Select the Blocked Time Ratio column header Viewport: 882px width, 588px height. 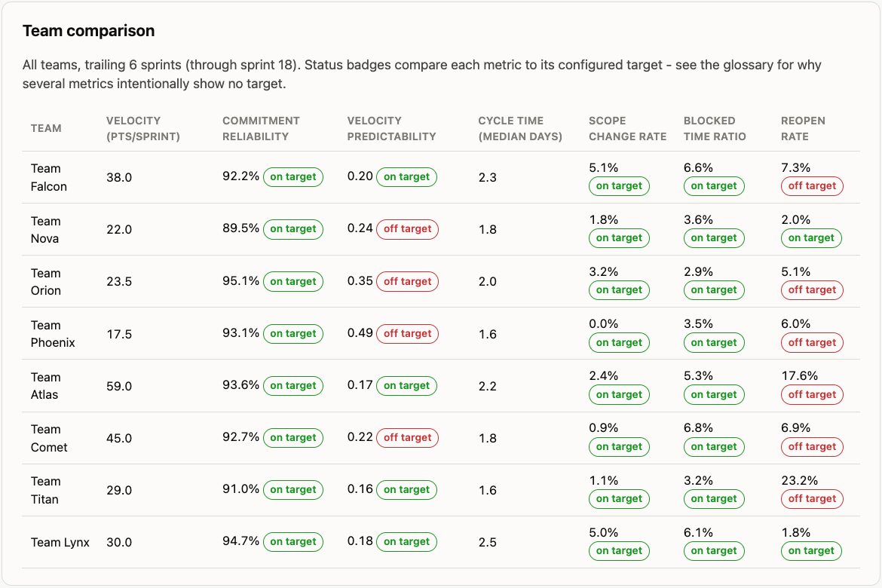click(x=715, y=128)
